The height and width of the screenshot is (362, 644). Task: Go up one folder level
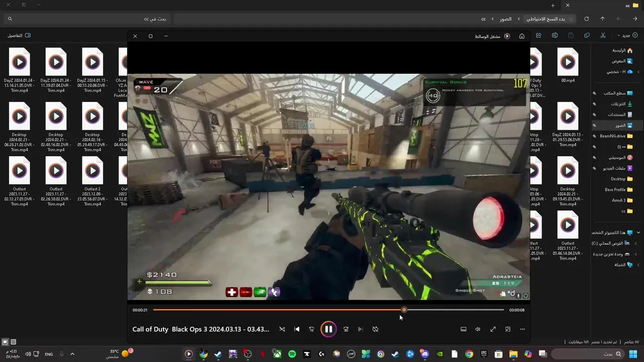click(602, 19)
